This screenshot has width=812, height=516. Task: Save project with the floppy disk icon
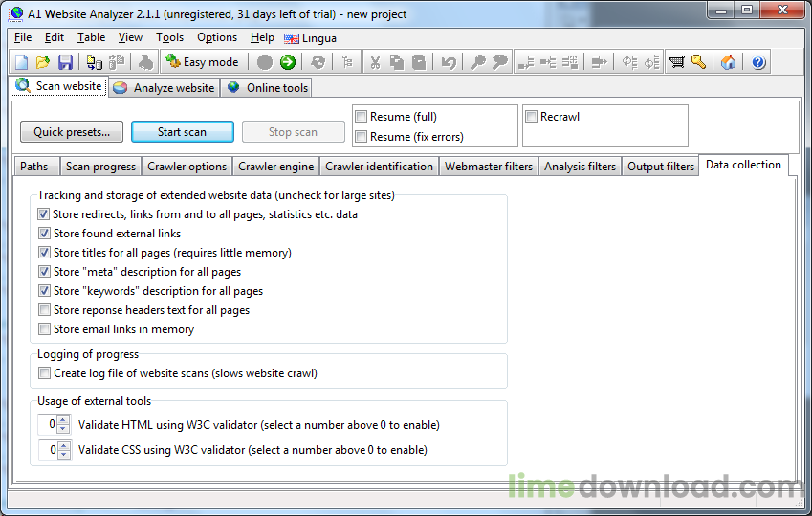click(x=65, y=62)
